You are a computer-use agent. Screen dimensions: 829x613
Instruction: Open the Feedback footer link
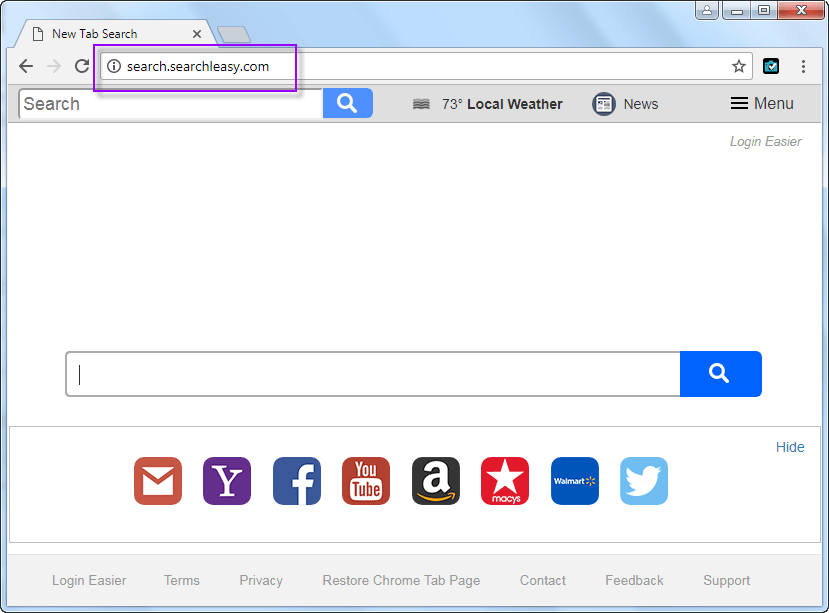coord(634,580)
